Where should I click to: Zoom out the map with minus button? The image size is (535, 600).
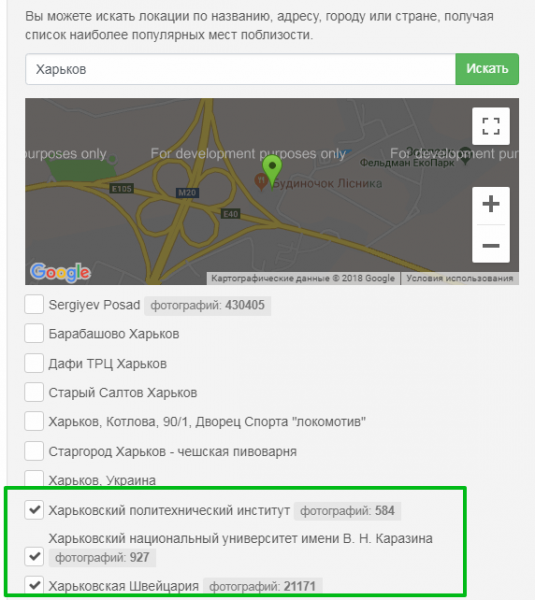tap(491, 245)
